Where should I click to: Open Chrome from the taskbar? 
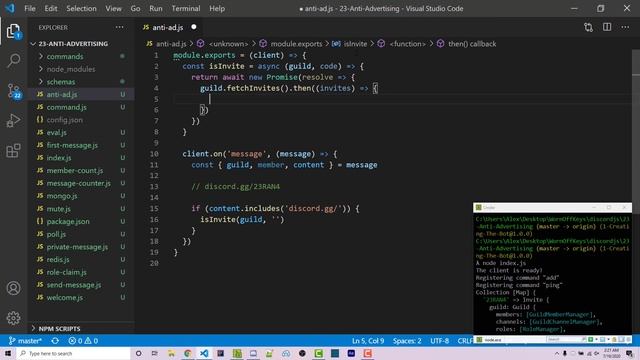187,353
